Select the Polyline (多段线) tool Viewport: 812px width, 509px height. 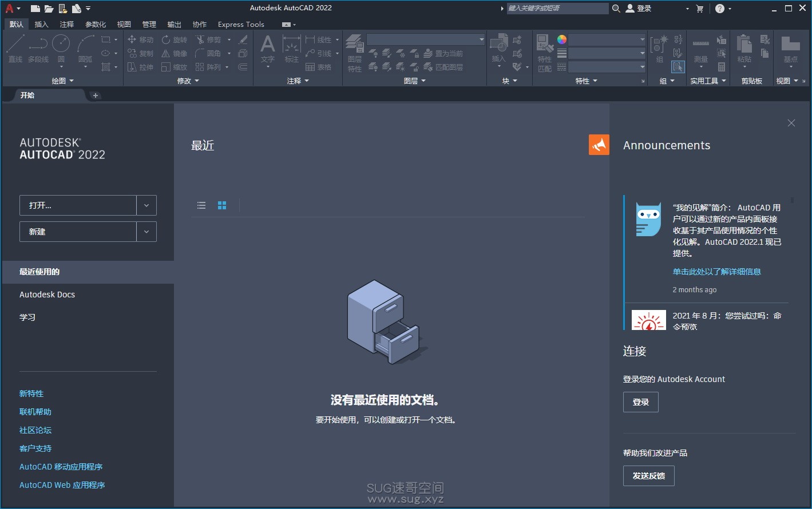pyautogui.click(x=38, y=49)
